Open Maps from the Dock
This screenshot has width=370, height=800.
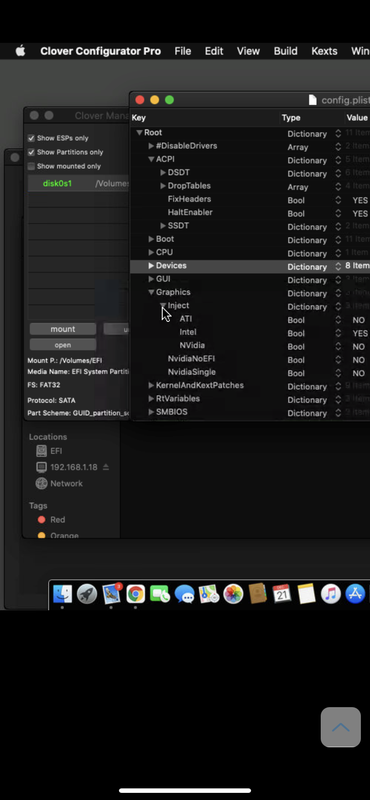(x=209, y=594)
